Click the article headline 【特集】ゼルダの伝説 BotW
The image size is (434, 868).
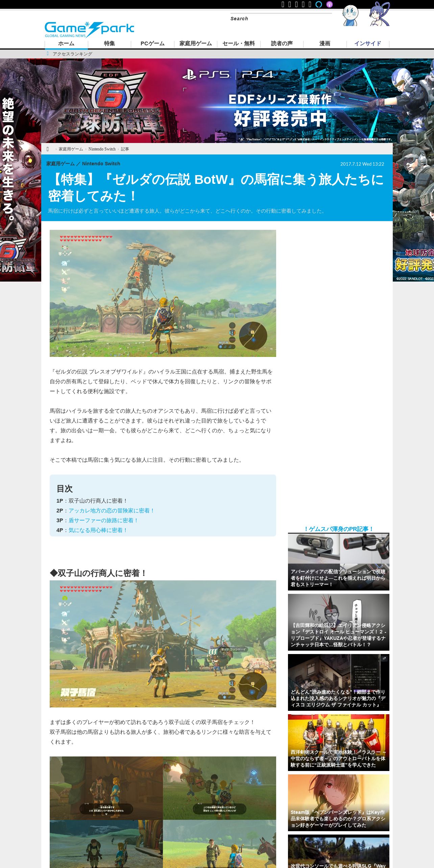(216, 188)
